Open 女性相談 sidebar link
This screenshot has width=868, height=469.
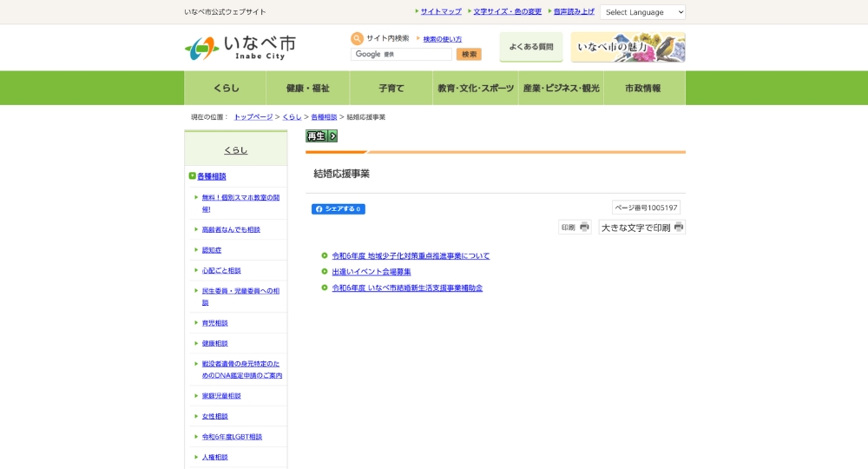[214, 416]
